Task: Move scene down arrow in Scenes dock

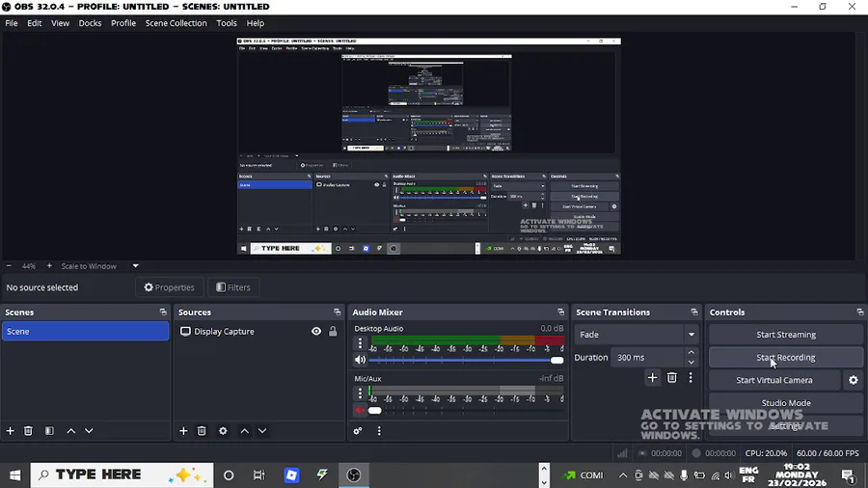Action: [x=89, y=430]
